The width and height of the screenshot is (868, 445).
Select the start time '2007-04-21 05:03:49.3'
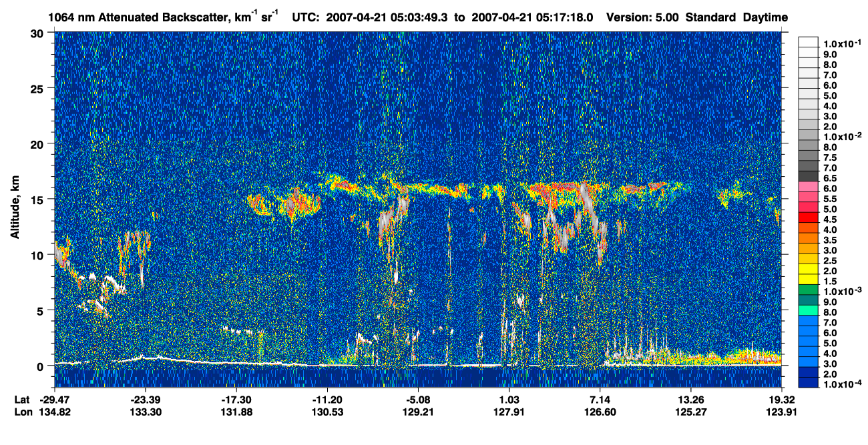click(387, 17)
